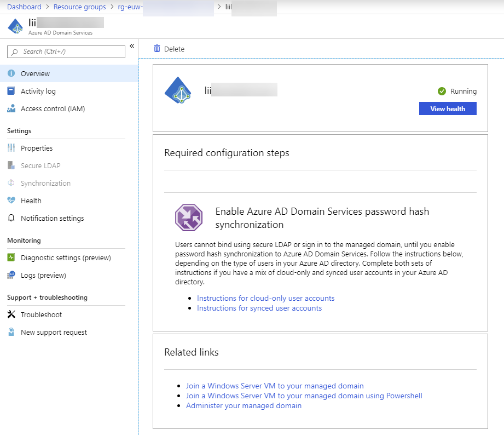Click the Secure LDAP server icon
This screenshot has width=504, height=435.
[11, 165]
